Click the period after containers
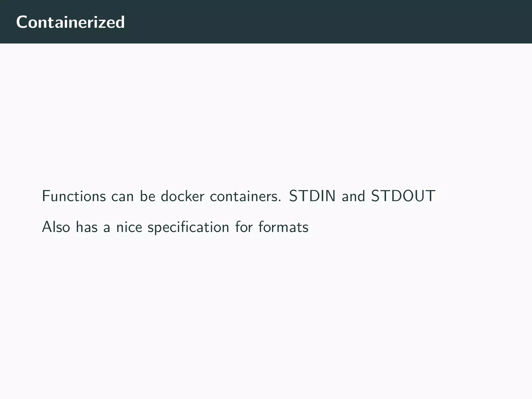This screenshot has width=532, height=399. point(280,201)
